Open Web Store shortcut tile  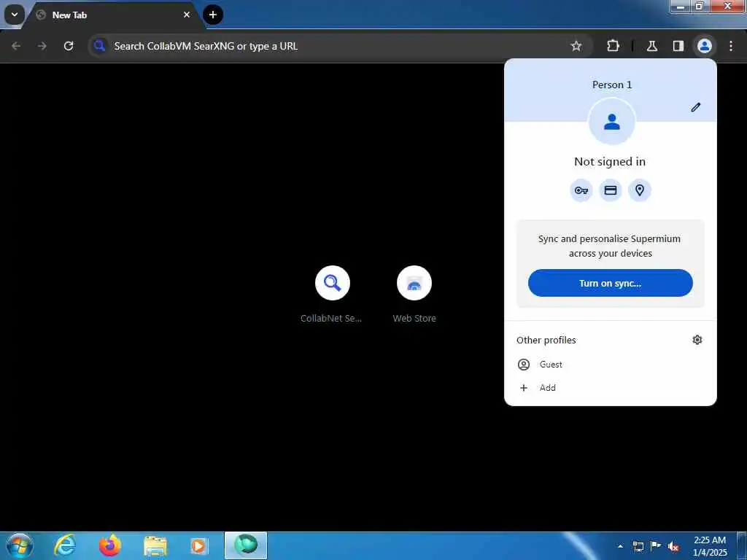(x=414, y=295)
